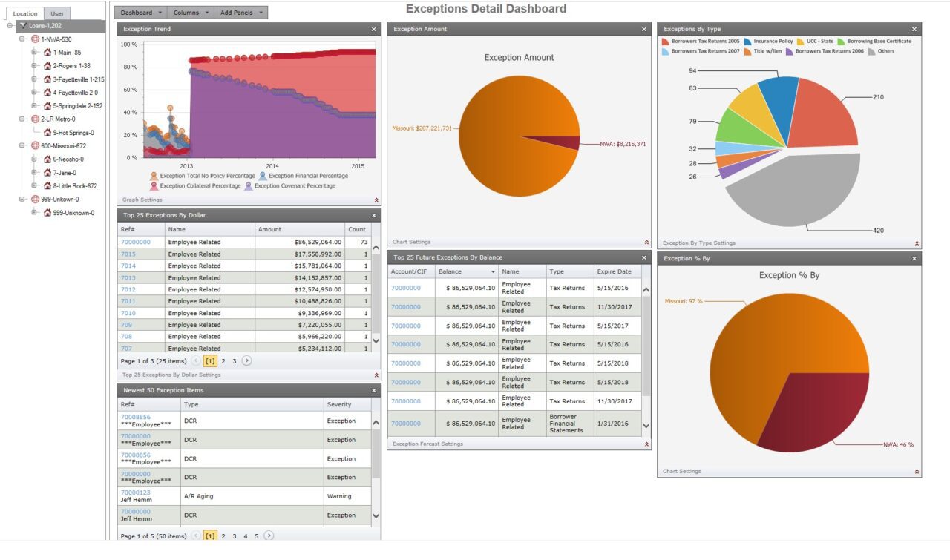The width and height of the screenshot is (950, 560).
Task: Click next page arrow in Top 25 Exceptions
Action: (247, 360)
